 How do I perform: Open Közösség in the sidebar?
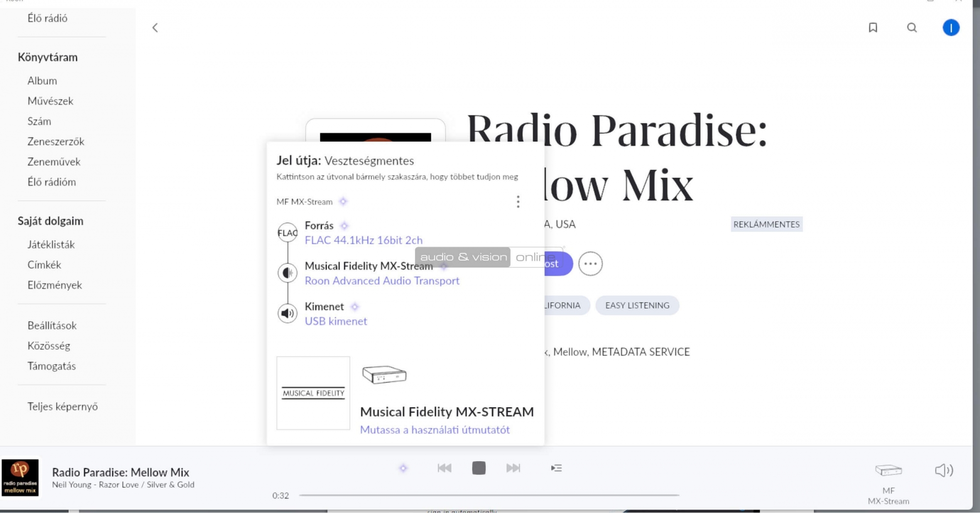point(49,346)
